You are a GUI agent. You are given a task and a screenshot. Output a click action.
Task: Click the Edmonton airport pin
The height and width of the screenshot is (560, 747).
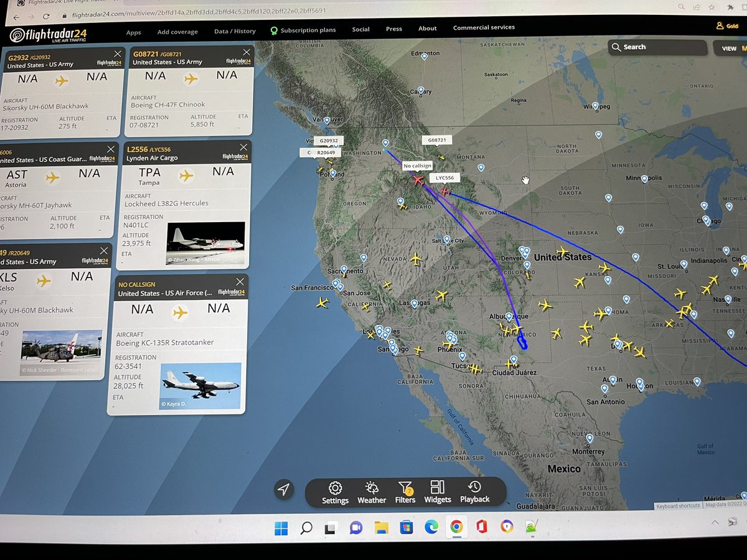[x=424, y=56]
